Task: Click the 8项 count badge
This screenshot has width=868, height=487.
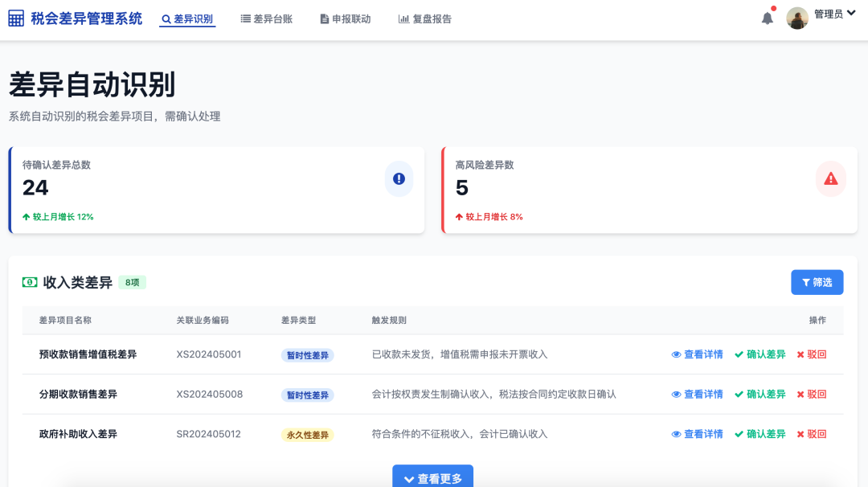Action: click(133, 282)
